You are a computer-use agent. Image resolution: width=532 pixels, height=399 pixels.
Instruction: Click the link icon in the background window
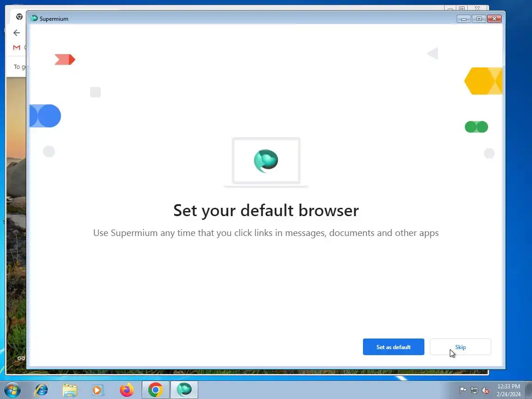click(x=21, y=358)
